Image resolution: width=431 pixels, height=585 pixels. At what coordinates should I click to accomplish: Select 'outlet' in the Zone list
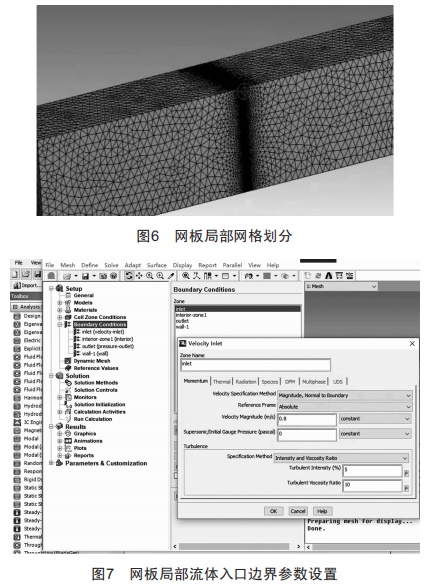[x=182, y=321]
